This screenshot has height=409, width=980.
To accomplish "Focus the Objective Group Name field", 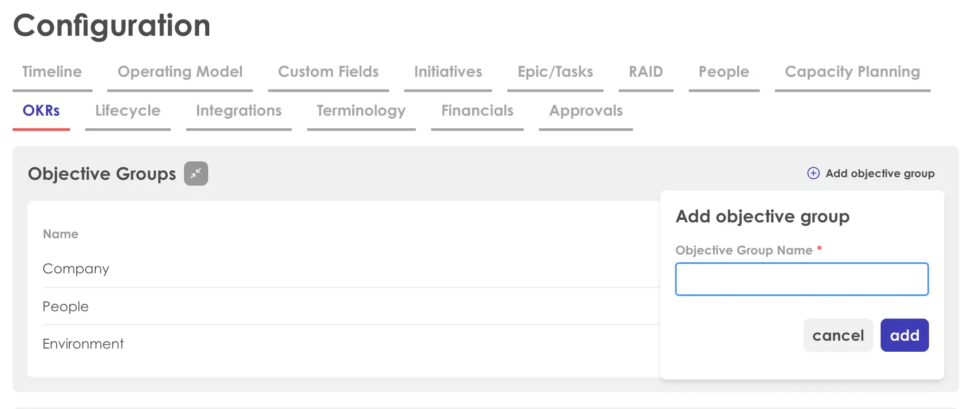I will pos(802,279).
